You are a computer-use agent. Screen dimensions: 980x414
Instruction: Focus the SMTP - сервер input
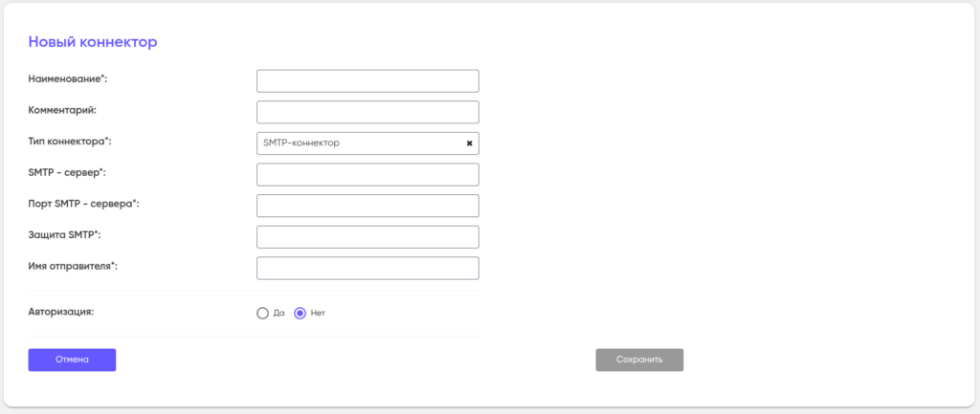click(x=367, y=174)
